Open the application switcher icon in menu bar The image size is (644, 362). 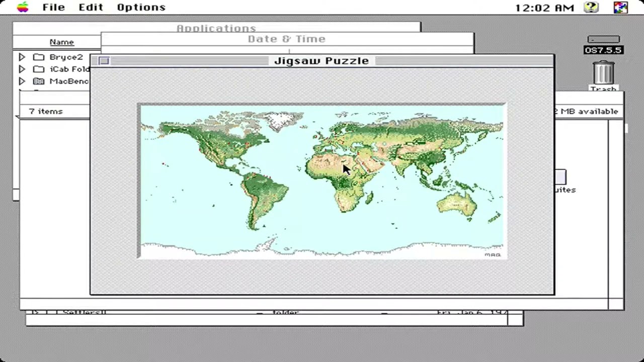pos(620,7)
